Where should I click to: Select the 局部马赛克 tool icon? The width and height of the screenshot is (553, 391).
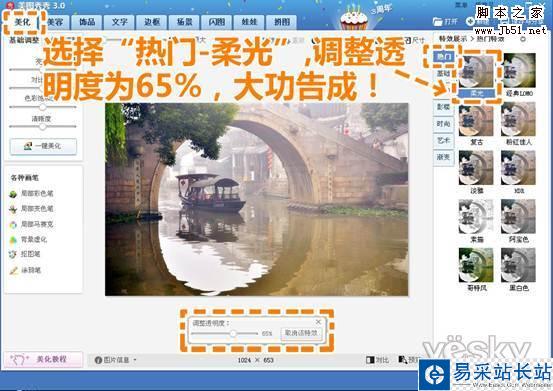tap(13, 225)
